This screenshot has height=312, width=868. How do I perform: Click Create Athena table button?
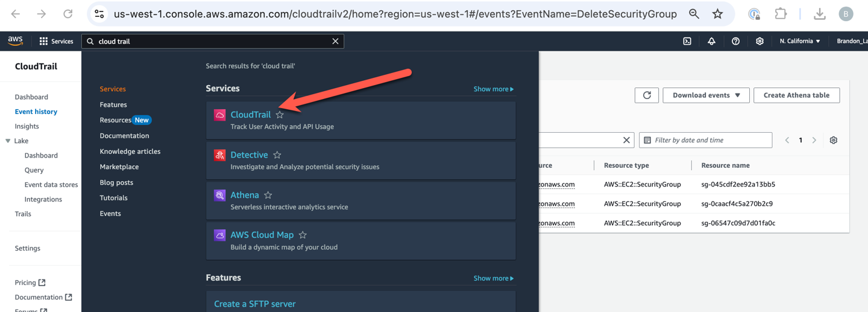(796, 95)
